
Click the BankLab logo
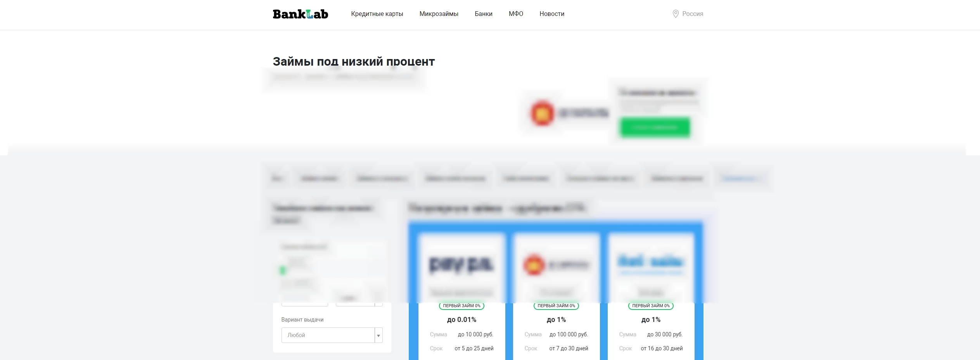[x=301, y=14]
